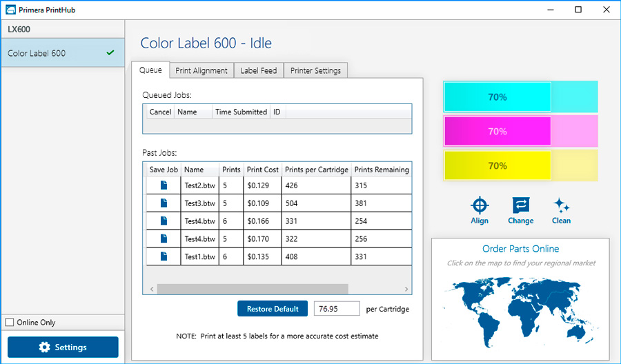Click the cyan ink level bar
Image resolution: width=621 pixels, height=364 pixels.
520,97
